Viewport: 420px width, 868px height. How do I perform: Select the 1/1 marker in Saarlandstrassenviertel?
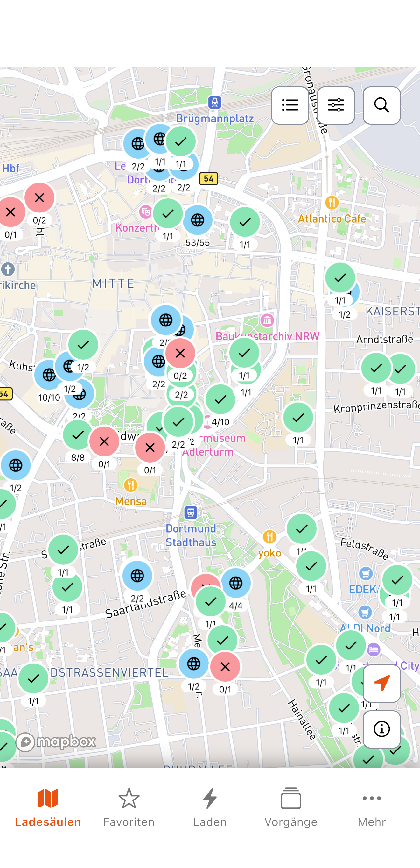coord(33,678)
